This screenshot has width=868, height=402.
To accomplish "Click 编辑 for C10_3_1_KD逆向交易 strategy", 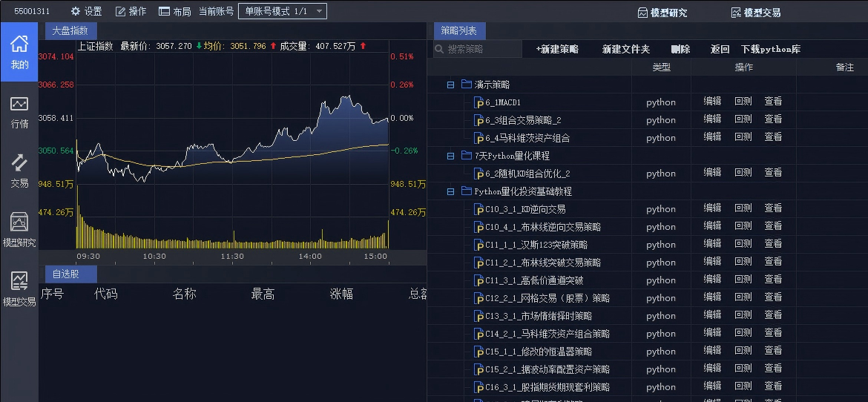I will 712,208.
